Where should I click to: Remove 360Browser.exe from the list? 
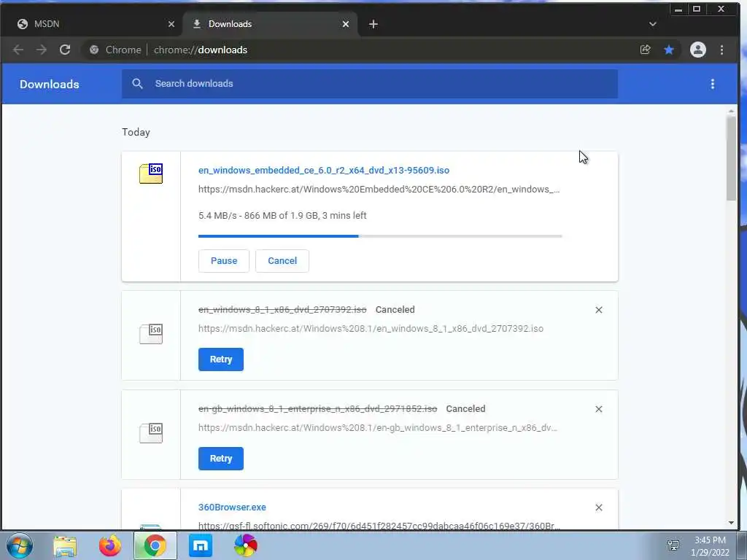(x=599, y=507)
